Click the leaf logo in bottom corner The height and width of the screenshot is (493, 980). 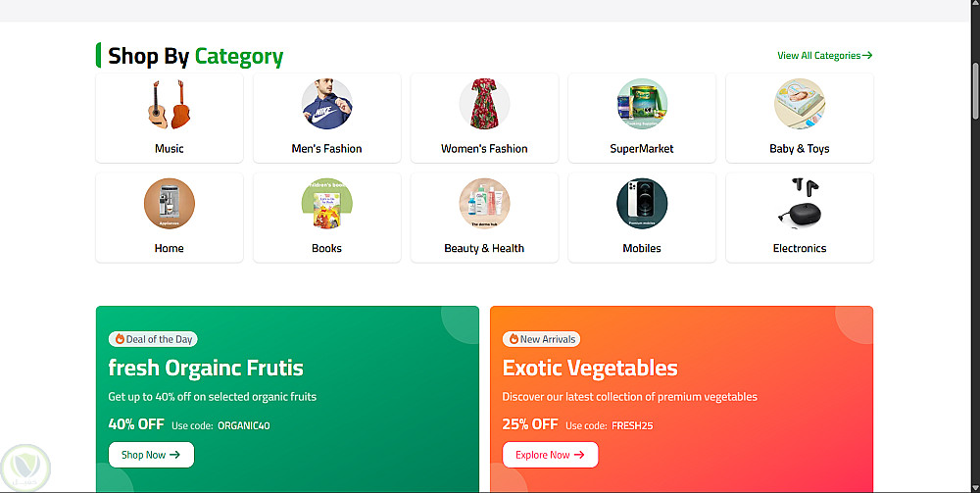pos(25,468)
